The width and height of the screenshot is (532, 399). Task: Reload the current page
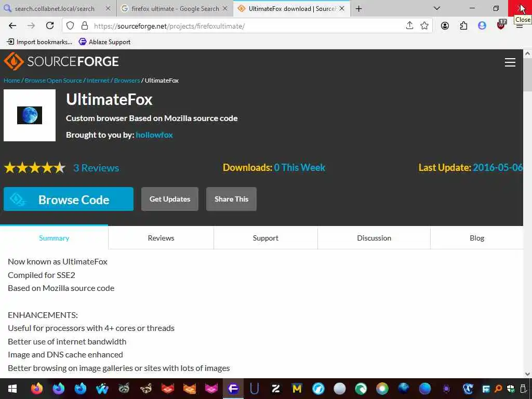[50, 26]
